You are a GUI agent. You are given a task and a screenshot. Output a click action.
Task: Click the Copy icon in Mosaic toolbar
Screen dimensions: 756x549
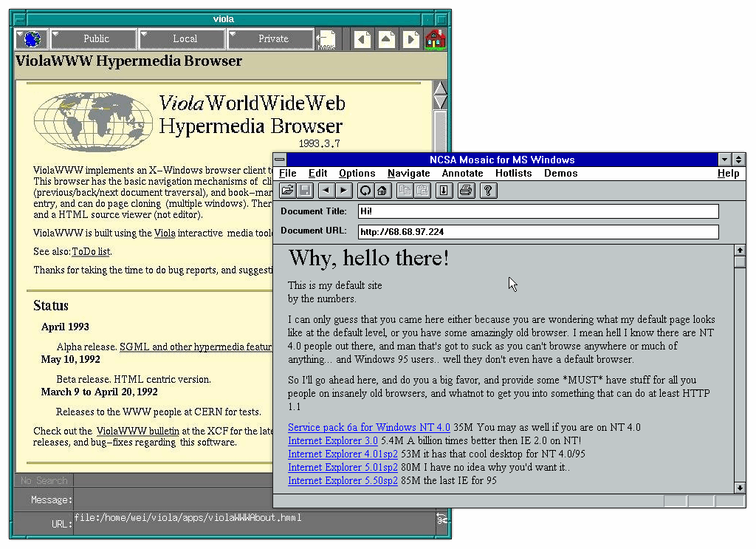tap(405, 191)
